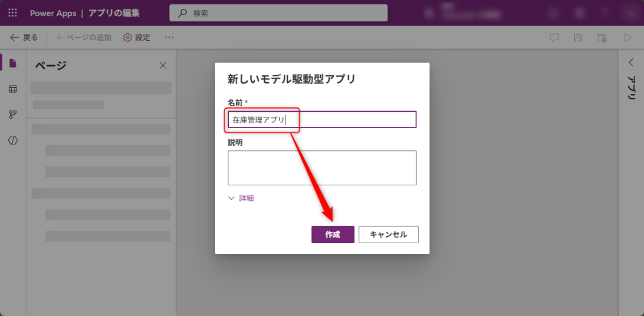Viewport: 644px width, 316px height.
Task: Open the app launcher waffle icon
Action: tap(13, 13)
